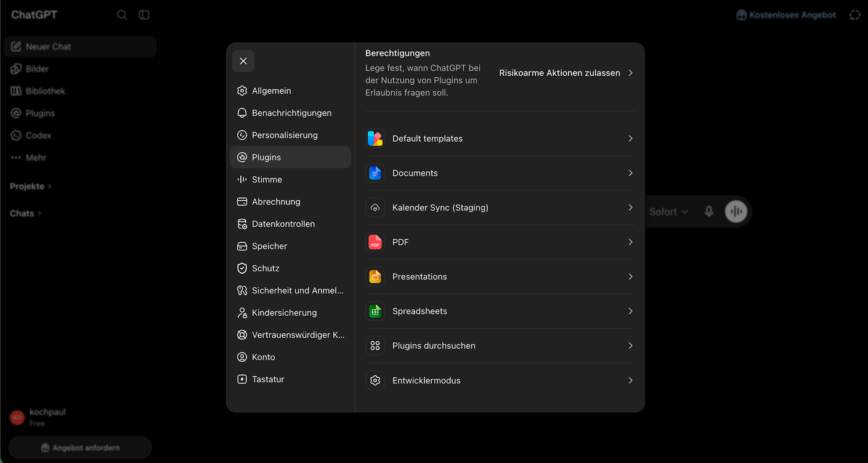
Task: Expand Plugins durchsuchen row chevron
Action: [x=630, y=346]
